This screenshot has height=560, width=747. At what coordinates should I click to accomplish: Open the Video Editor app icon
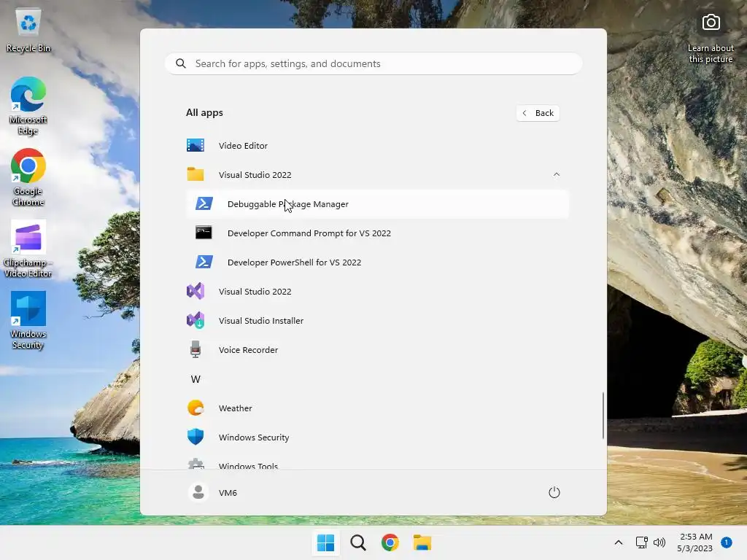pos(196,145)
